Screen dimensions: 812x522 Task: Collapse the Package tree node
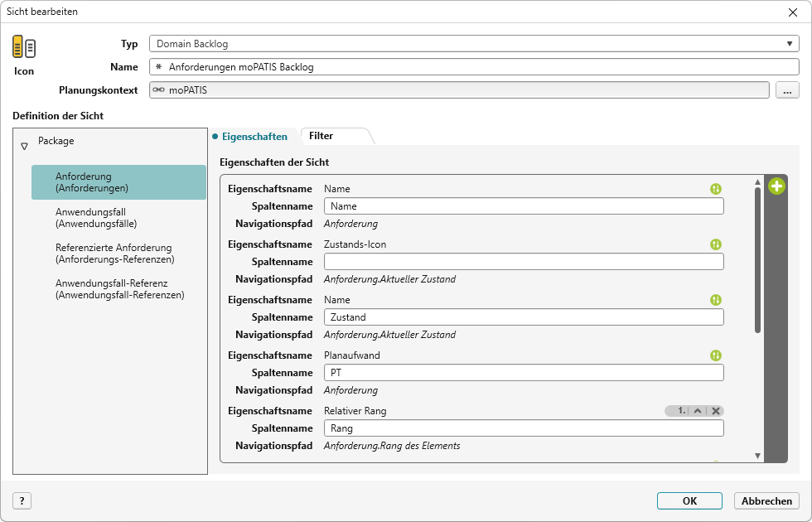tap(24, 146)
